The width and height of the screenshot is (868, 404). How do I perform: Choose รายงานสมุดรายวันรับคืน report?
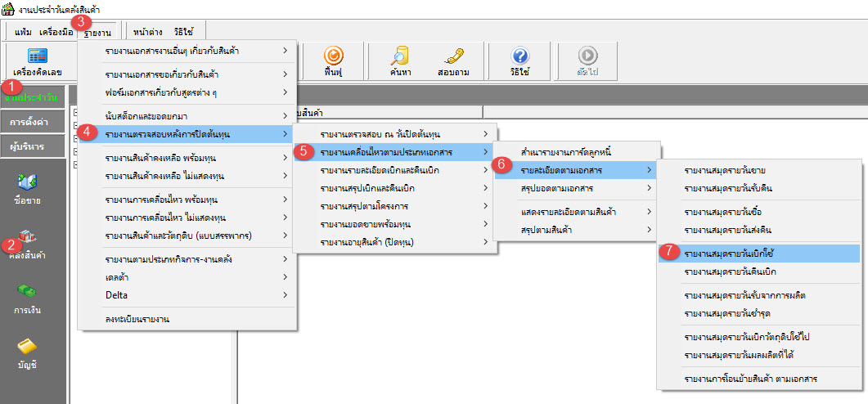coord(759,188)
